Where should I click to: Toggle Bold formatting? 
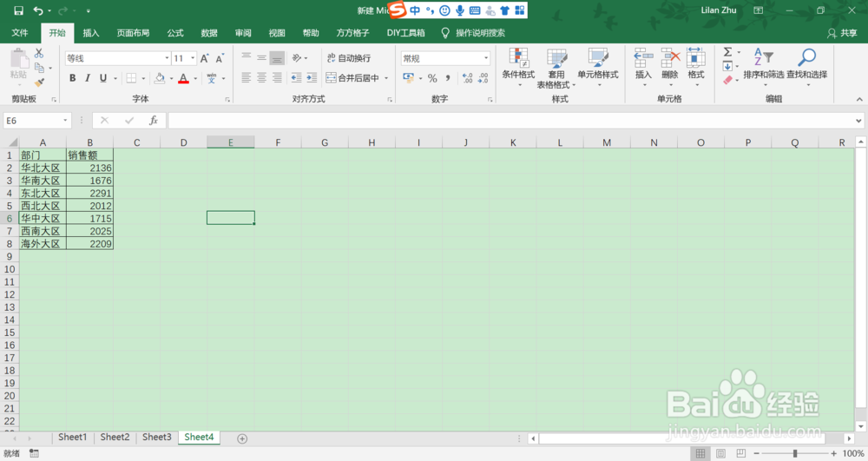tap(73, 78)
